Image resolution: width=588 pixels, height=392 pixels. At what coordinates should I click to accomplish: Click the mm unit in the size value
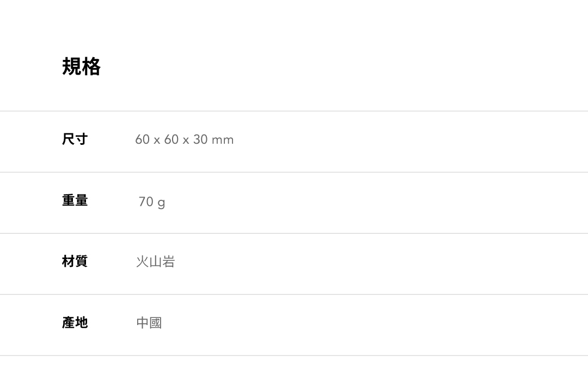click(x=223, y=140)
